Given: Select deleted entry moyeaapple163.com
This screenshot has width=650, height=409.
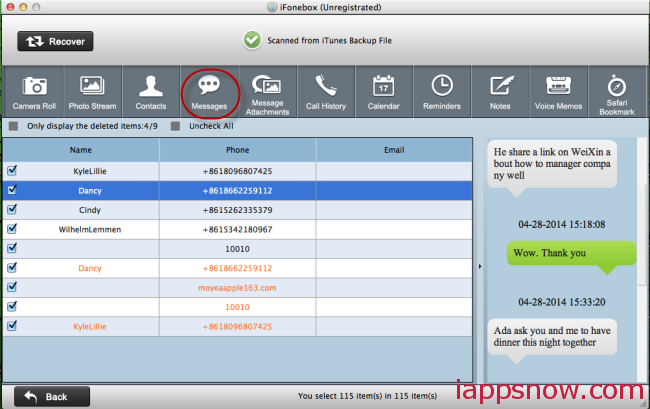Looking at the screenshot, I should pos(237,288).
